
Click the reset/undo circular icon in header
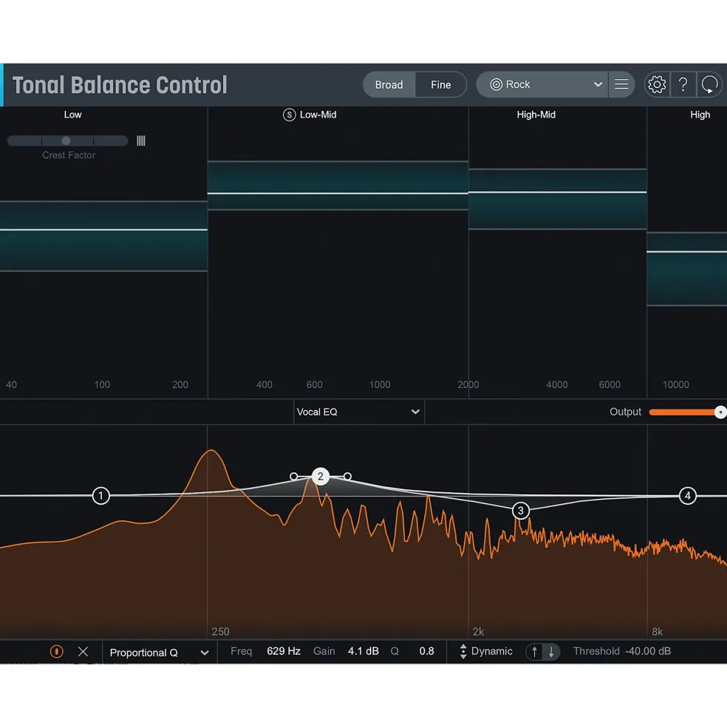coord(709,84)
